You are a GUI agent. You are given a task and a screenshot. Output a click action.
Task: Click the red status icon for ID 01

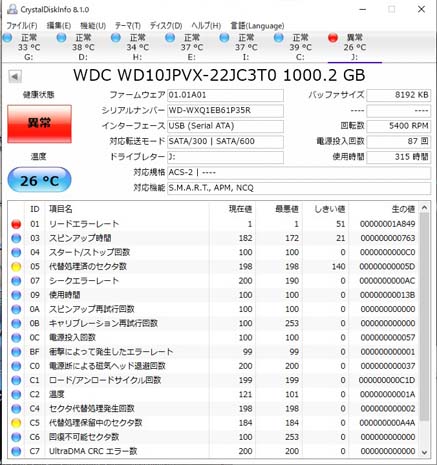coord(16,224)
